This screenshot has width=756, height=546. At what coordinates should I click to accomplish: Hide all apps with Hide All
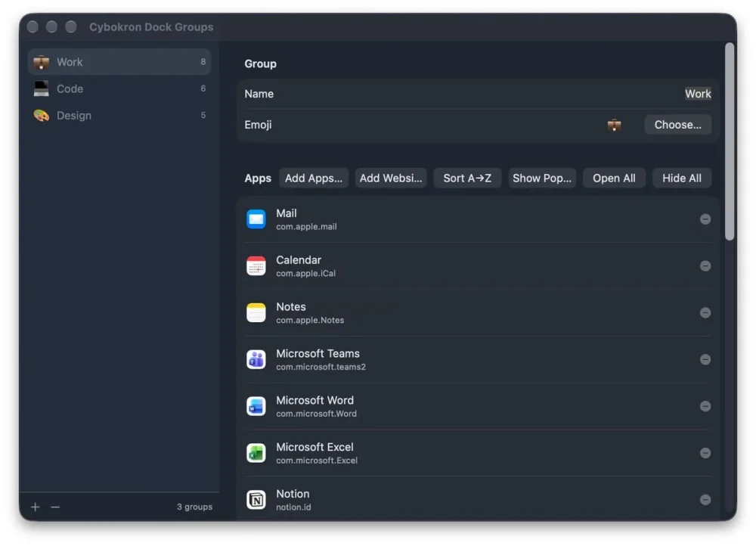[682, 178]
